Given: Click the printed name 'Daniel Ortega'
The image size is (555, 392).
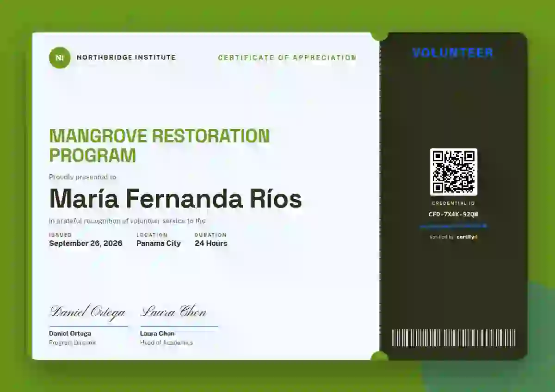Looking at the screenshot, I should (x=70, y=333).
